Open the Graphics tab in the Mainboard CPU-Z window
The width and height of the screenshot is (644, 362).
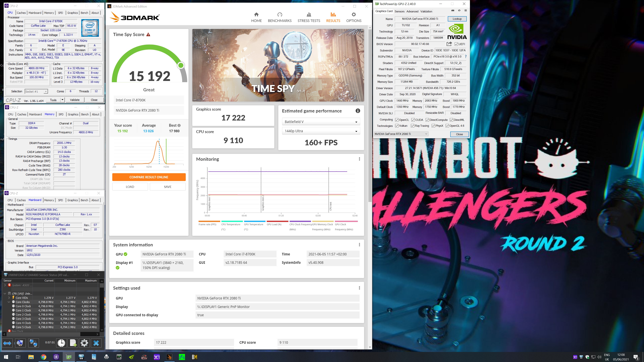[72, 200]
